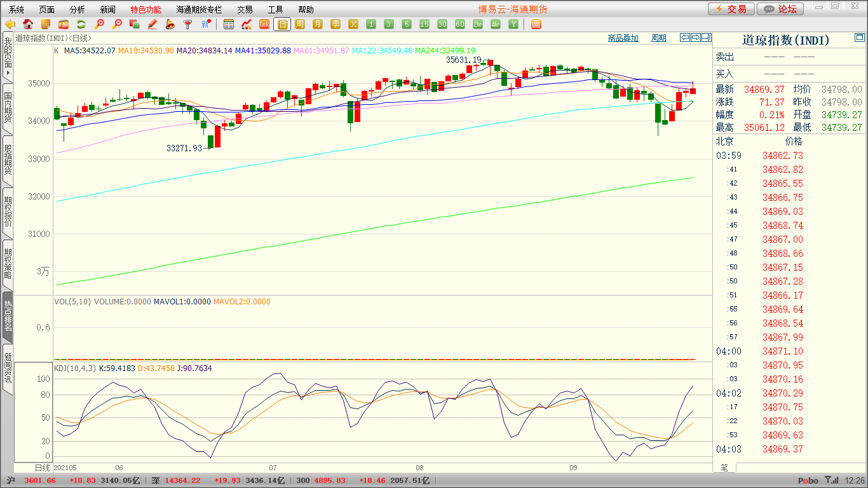Click the signal strength icon in status bar
This screenshot has width=868, height=488.
coord(832,480)
